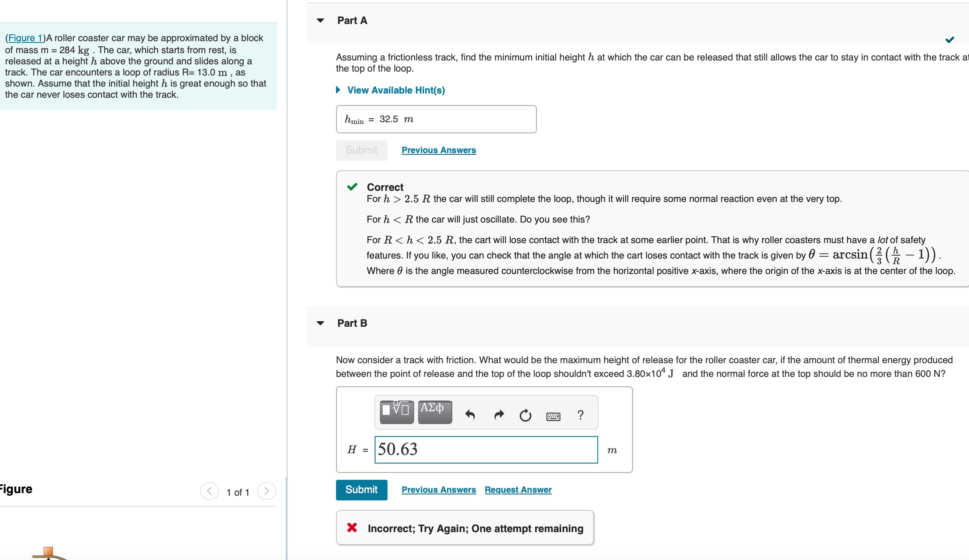Click the reset circular arrow icon
Image resolution: width=969 pixels, height=560 pixels.
click(x=525, y=415)
